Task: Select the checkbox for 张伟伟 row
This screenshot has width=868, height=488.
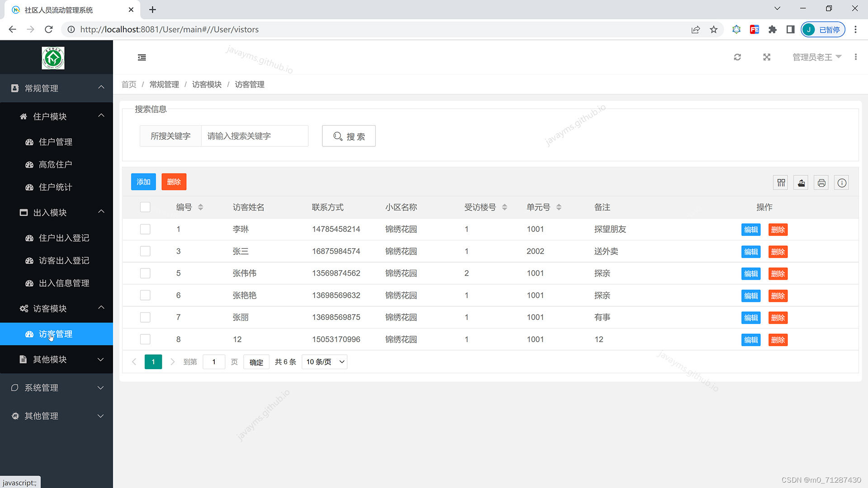Action: [x=145, y=273]
